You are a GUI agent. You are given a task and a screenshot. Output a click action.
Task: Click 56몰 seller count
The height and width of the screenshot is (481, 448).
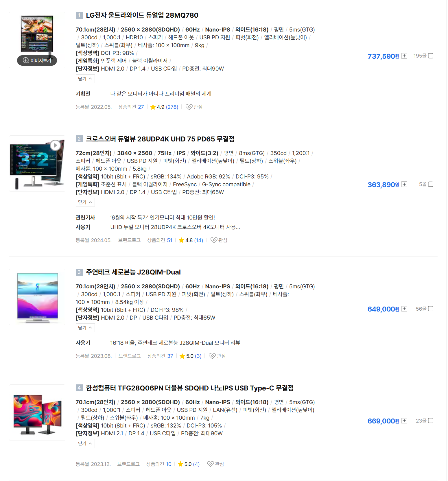coord(421,309)
